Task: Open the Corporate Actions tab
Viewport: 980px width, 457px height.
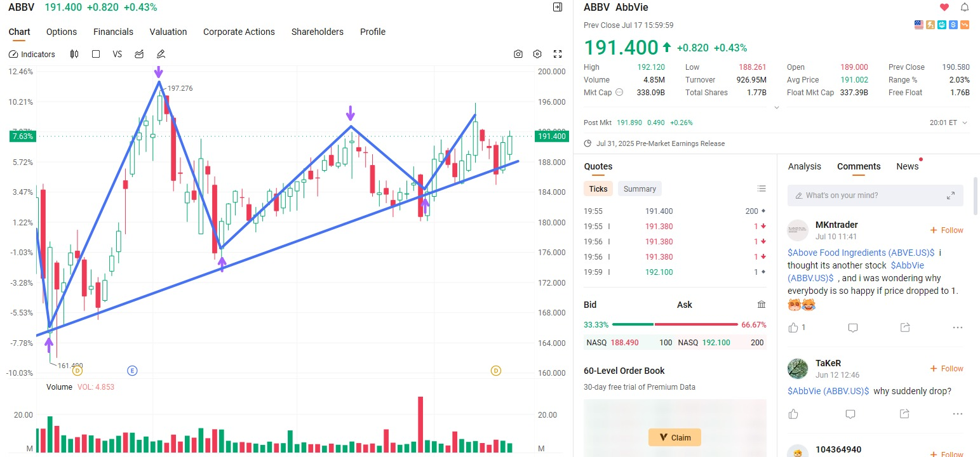Action: click(239, 32)
